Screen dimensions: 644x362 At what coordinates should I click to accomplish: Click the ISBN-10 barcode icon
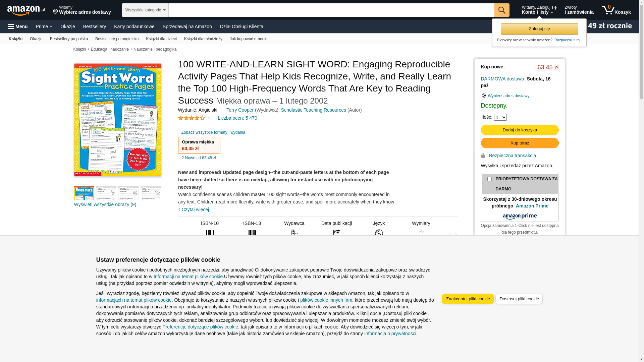pyautogui.click(x=210, y=233)
